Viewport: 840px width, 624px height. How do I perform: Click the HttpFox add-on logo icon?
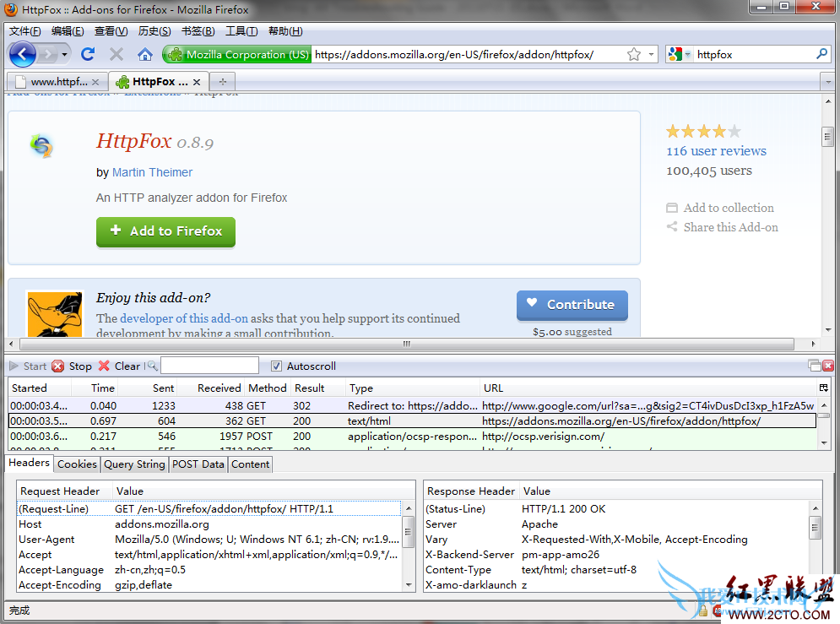pos(41,146)
